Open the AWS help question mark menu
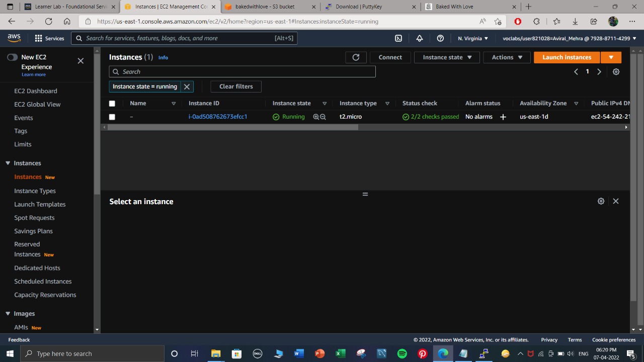 [x=440, y=38]
